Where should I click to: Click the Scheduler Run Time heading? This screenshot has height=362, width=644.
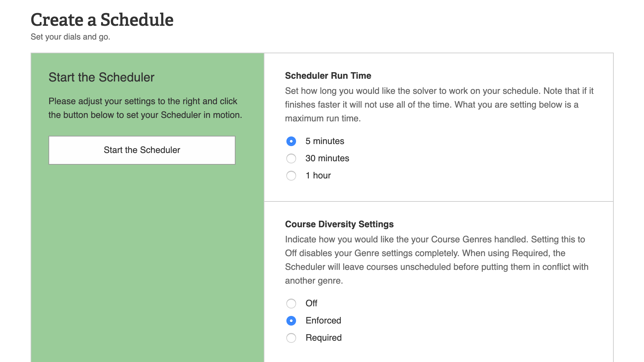[328, 76]
